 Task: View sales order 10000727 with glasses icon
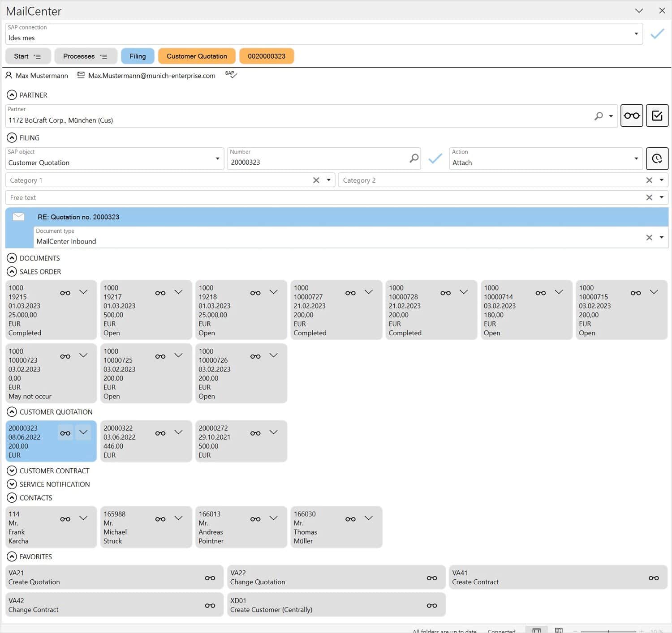(x=350, y=293)
